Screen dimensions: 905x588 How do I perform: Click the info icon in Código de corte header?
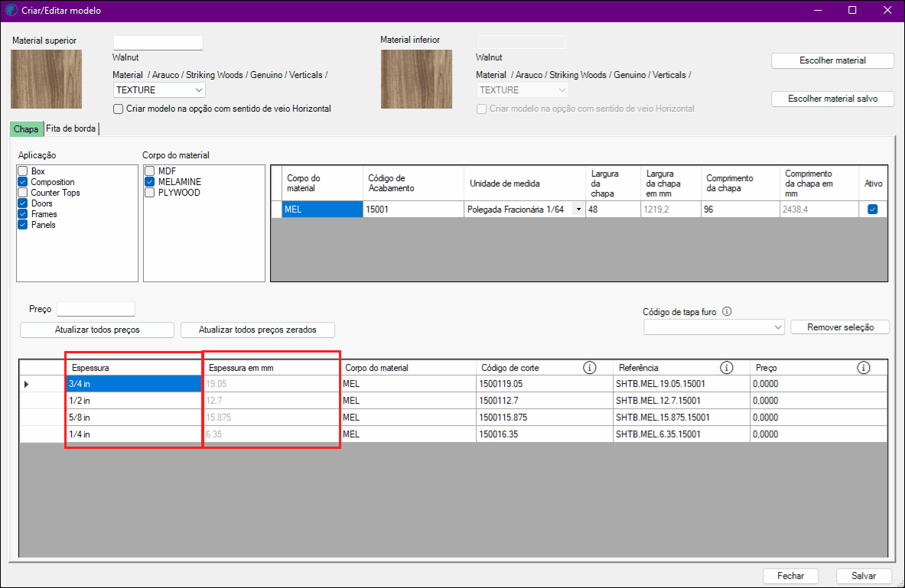[589, 368]
